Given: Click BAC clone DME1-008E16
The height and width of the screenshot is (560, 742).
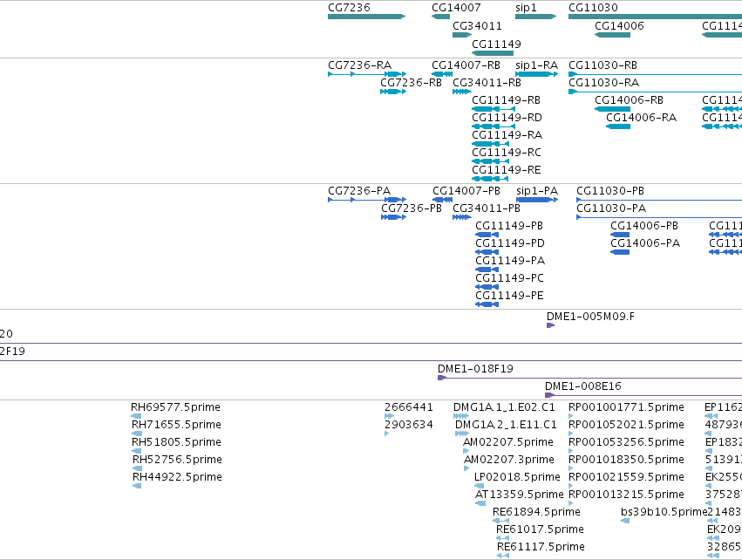Looking at the screenshot, I should tap(643, 395).
